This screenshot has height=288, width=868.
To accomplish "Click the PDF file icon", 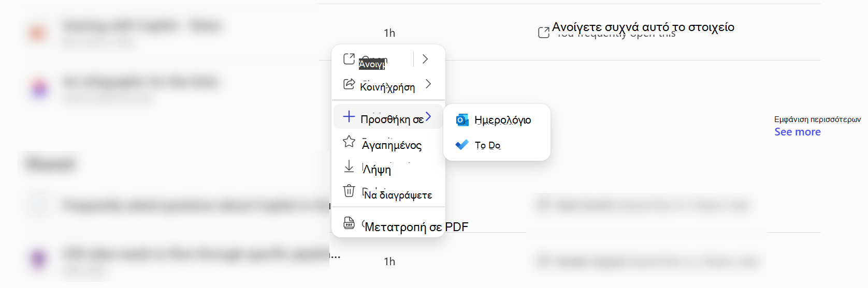I will coord(349,223).
